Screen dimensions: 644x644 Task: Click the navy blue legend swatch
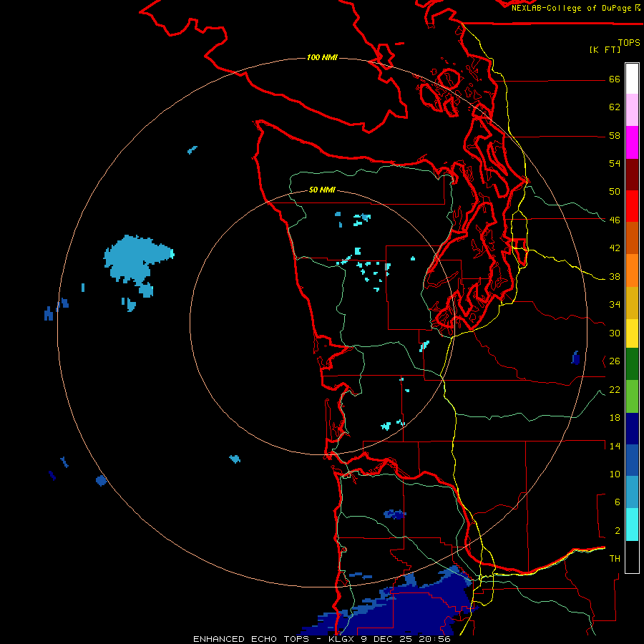[x=632, y=429]
